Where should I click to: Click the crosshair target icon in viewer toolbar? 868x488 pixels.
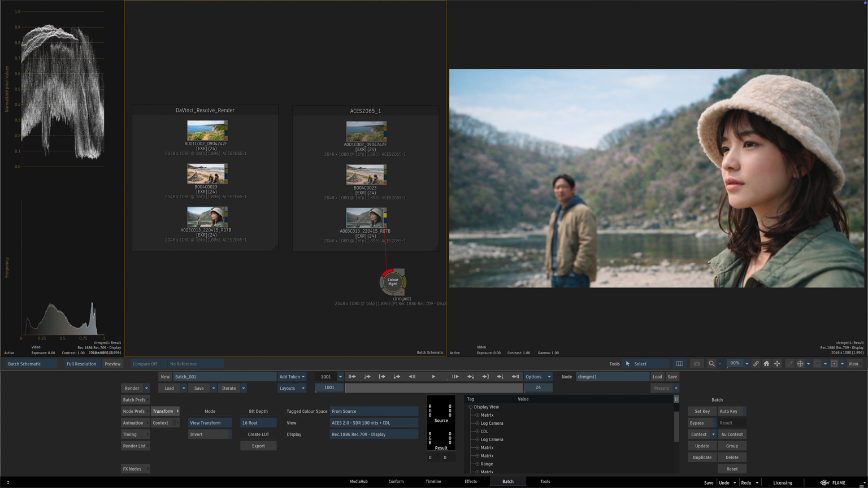800,364
